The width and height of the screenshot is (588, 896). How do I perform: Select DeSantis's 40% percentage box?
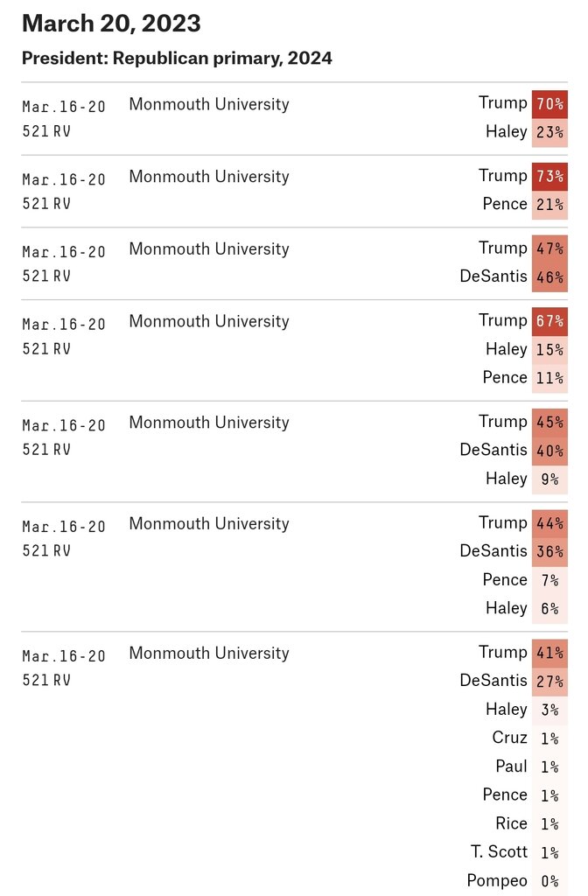pos(549,451)
